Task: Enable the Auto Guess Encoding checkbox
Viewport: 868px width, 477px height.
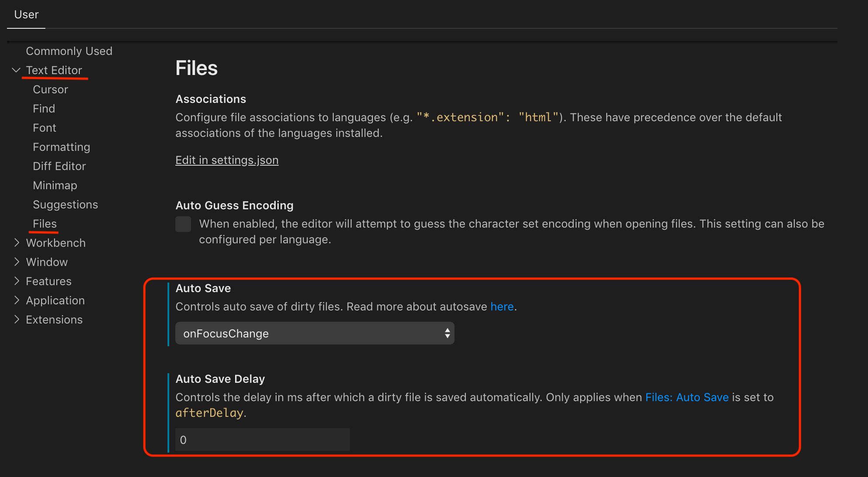Action: click(x=183, y=224)
